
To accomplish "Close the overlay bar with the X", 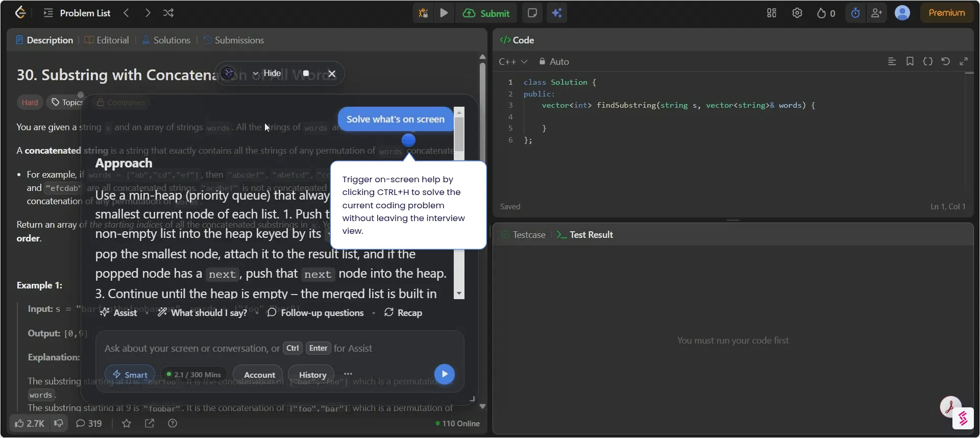I will (332, 74).
